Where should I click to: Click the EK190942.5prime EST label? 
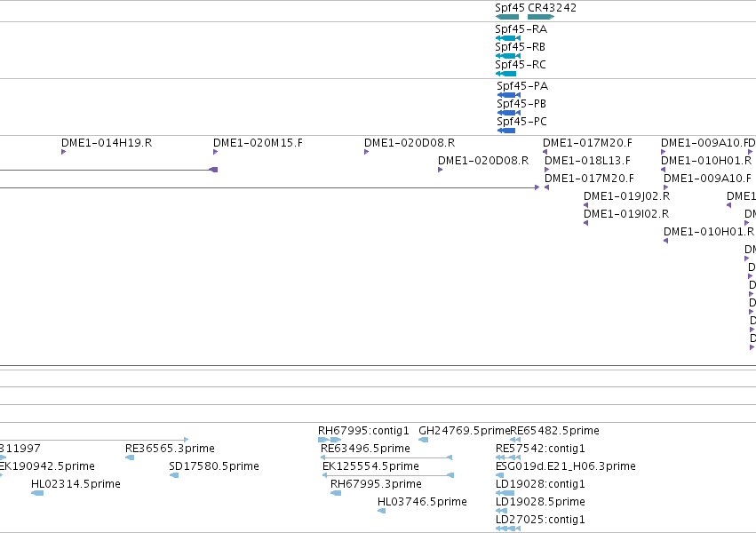pyautogui.click(x=47, y=466)
